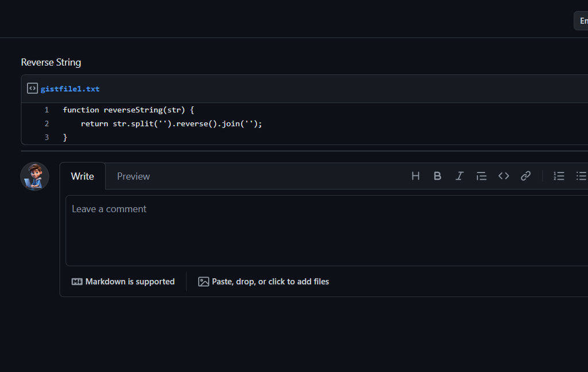588x372 pixels.
Task: Focus the Leave a comment text area
Action: [x=327, y=231]
